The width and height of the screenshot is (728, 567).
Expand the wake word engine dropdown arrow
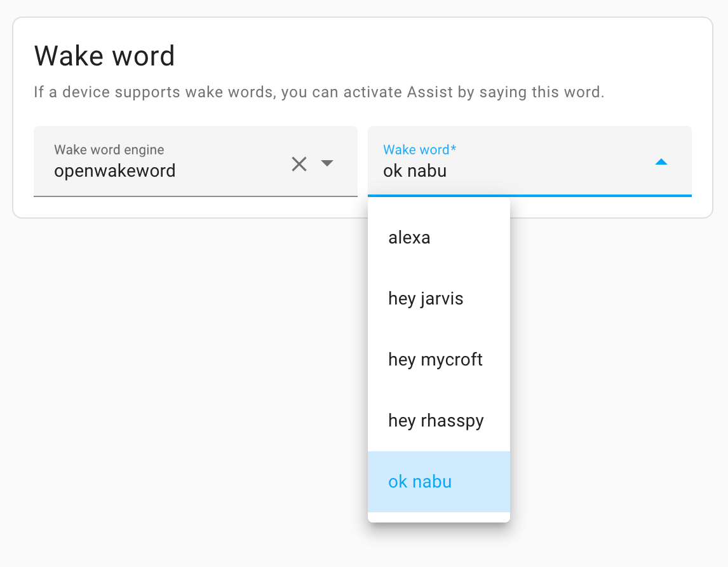[327, 163]
